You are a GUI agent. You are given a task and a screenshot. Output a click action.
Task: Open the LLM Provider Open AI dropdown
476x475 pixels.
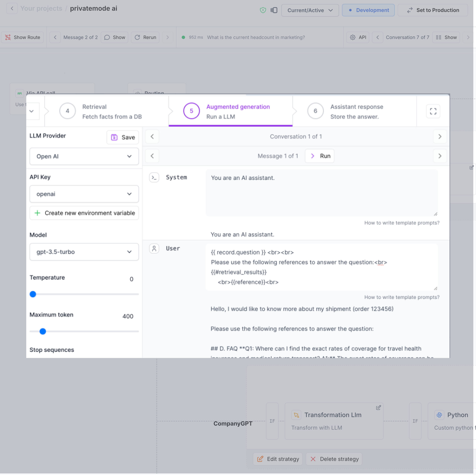84,156
